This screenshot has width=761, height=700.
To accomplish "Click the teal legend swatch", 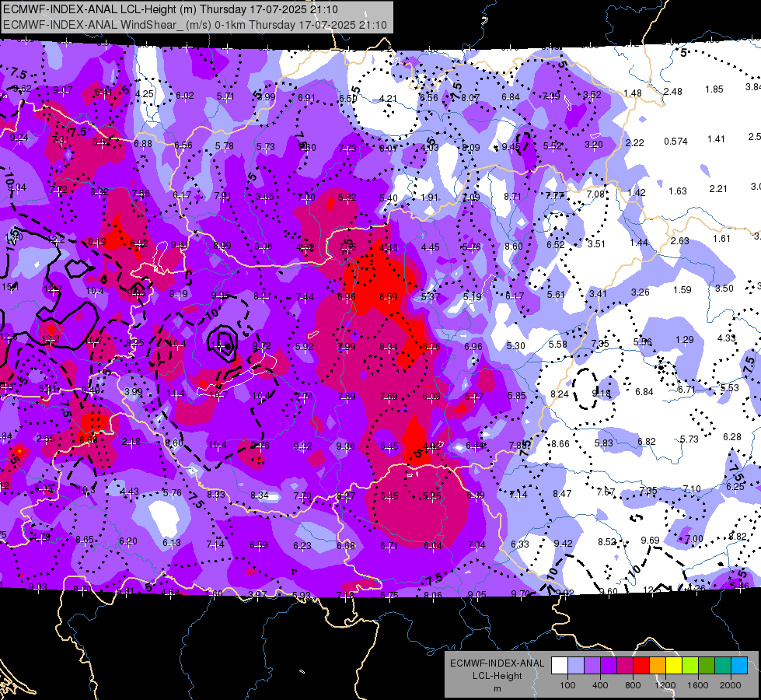I will click(723, 665).
